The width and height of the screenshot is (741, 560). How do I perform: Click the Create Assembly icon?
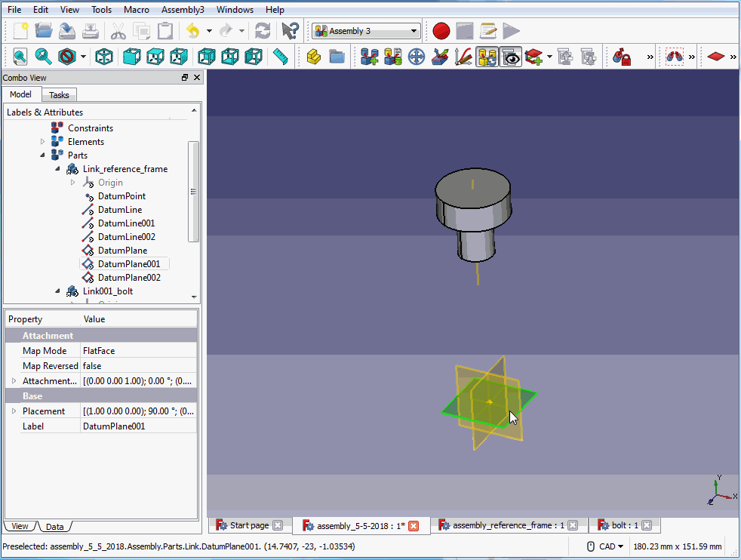(369, 57)
